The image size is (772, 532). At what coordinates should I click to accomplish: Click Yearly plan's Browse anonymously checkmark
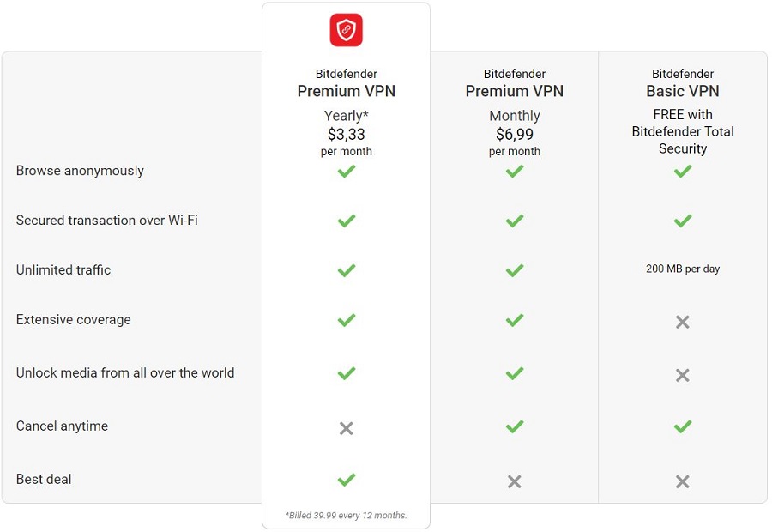point(347,172)
